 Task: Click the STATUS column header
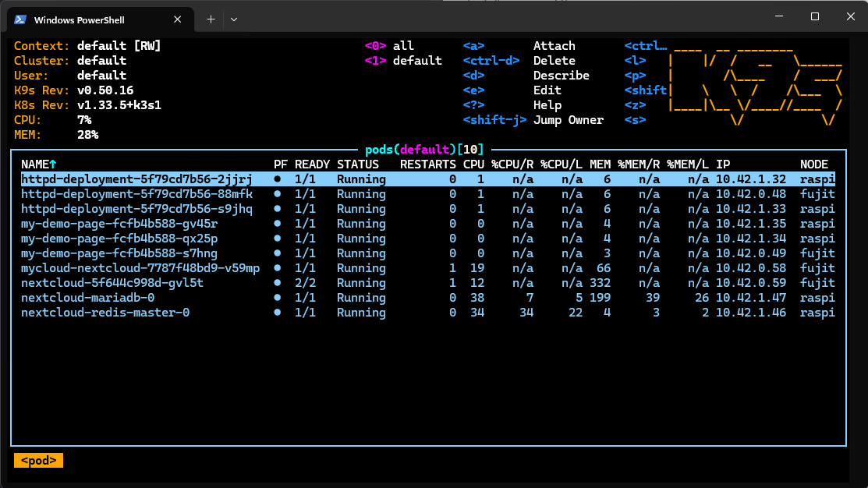coord(358,164)
